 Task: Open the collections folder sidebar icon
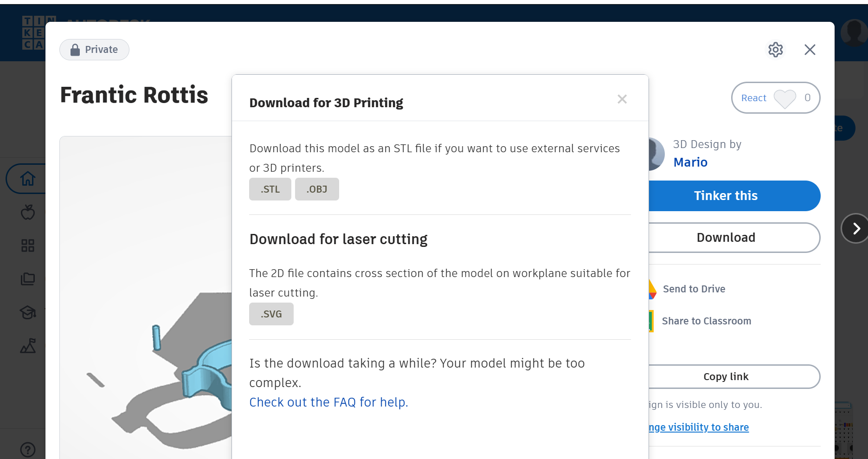pos(28,279)
